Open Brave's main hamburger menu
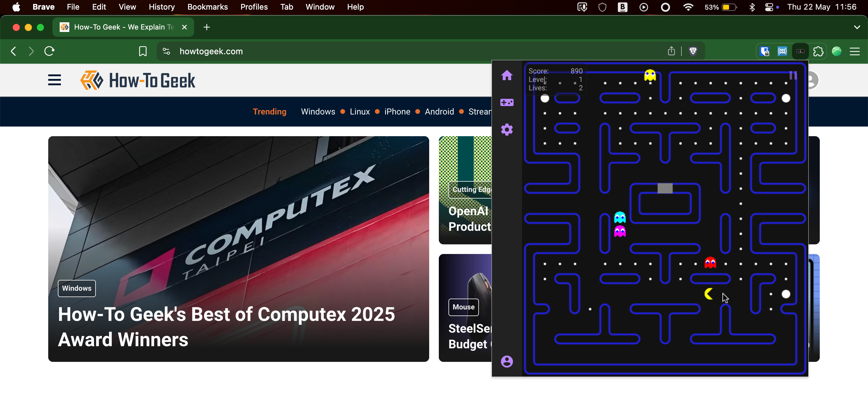 (x=854, y=51)
